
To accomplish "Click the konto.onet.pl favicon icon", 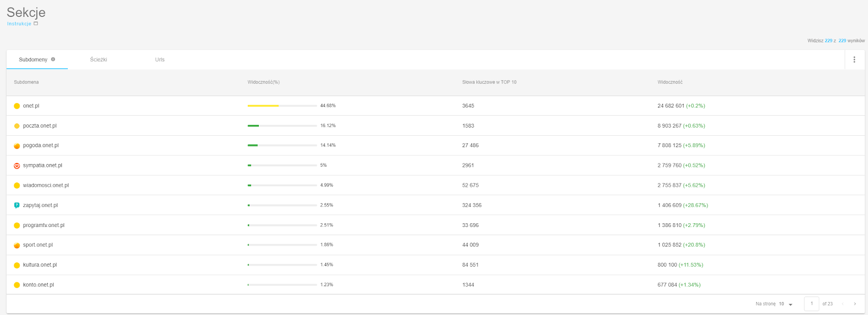I will 17,285.
